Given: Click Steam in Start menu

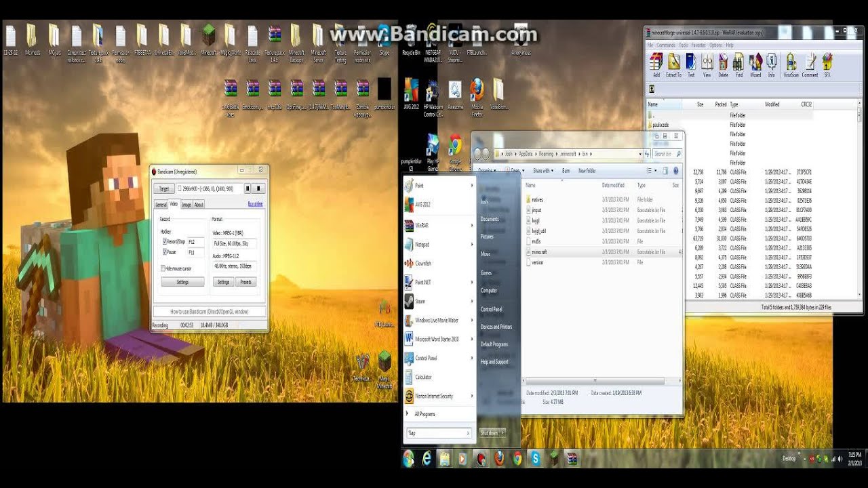Looking at the screenshot, I should (x=420, y=301).
